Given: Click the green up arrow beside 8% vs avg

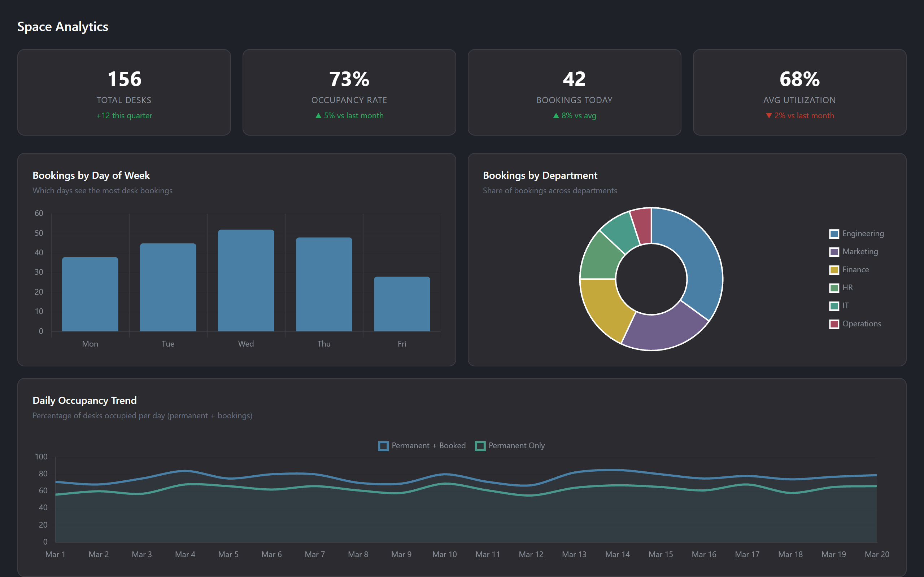Looking at the screenshot, I should [556, 116].
